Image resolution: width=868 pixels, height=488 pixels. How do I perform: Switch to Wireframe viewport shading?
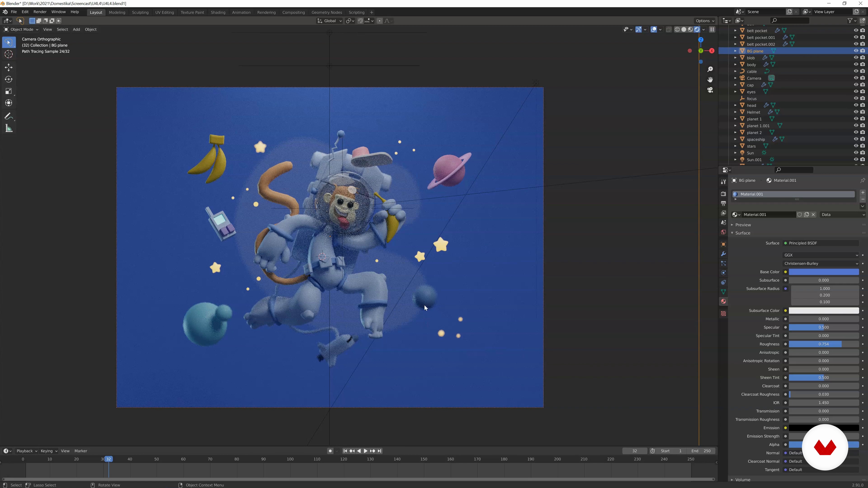677,30
